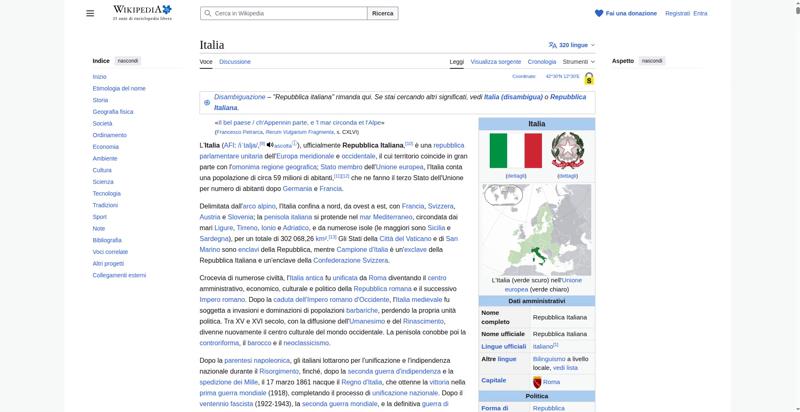
Task: Hide the Indice sidebar with nascondi
Action: point(128,61)
